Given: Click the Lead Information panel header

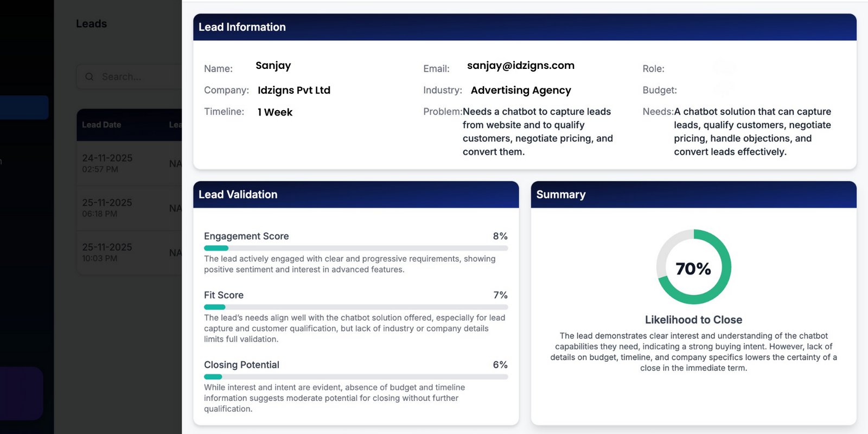Looking at the screenshot, I should tap(524, 27).
